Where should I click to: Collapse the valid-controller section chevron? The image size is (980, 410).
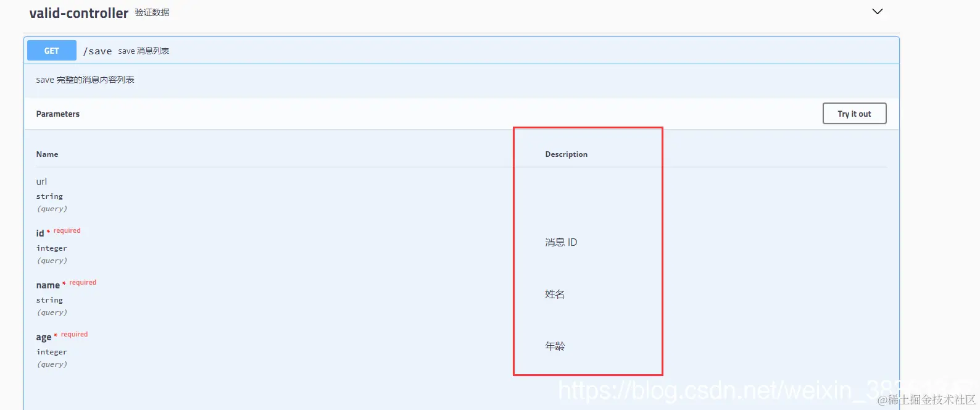[x=877, y=12]
